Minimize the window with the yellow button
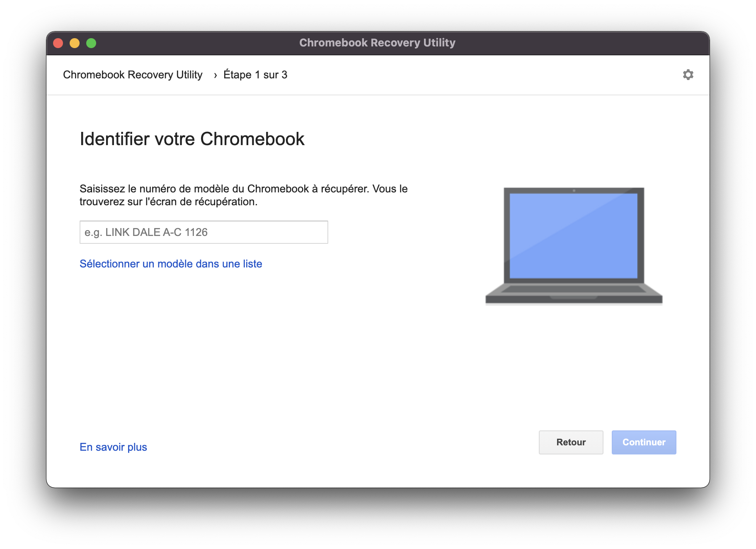Image resolution: width=756 pixels, height=549 pixels. [x=75, y=43]
